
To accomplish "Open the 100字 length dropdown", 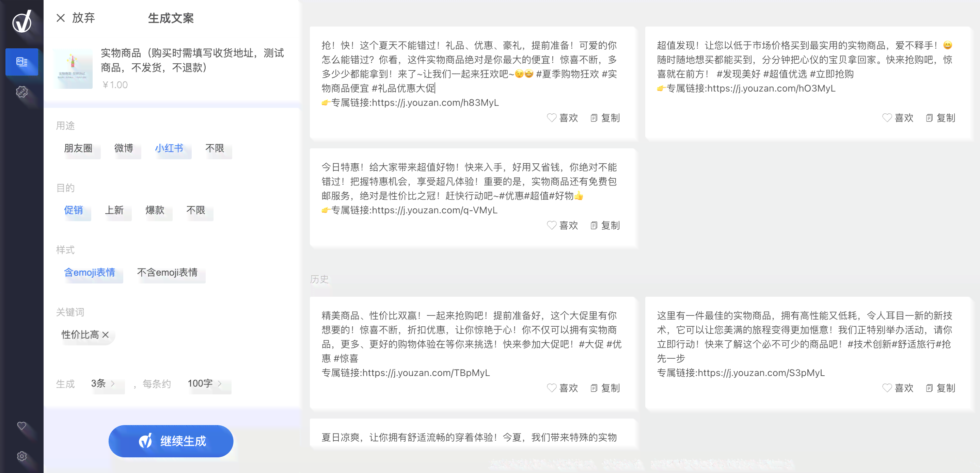I will click(x=205, y=384).
